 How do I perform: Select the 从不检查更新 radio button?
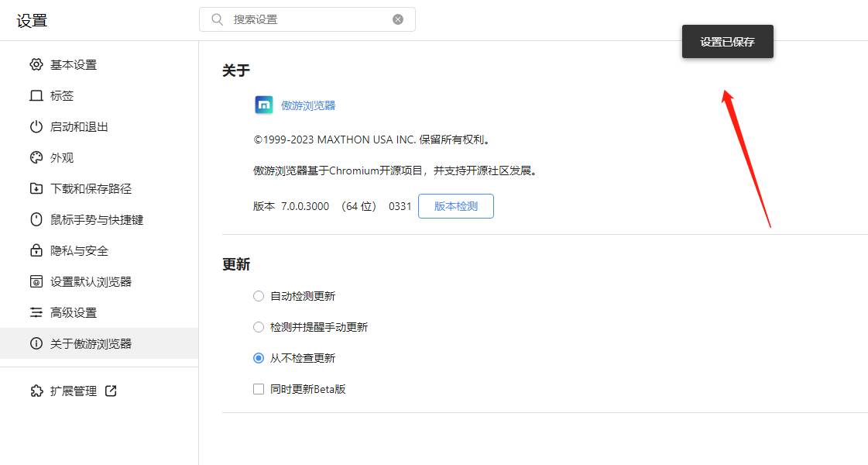[259, 358]
